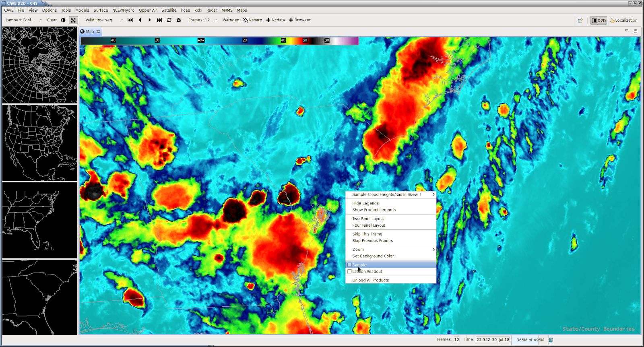The height and width of the screenshot is (347, 644).
Task: Open the View menu
Action: tap(33, 10)
